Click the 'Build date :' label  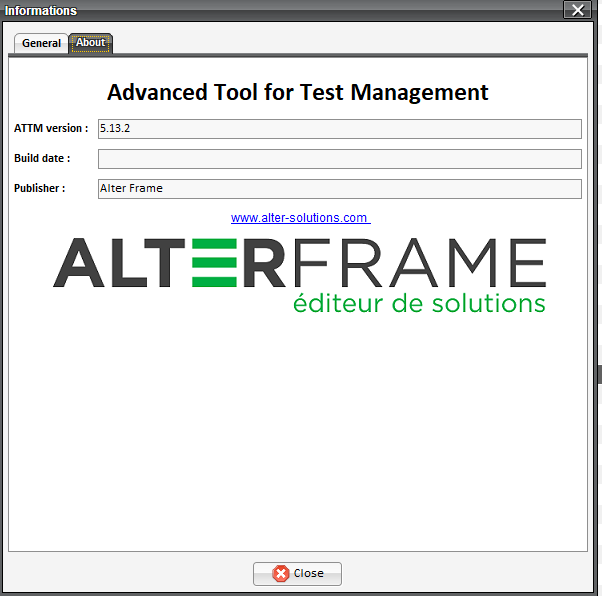42,159
